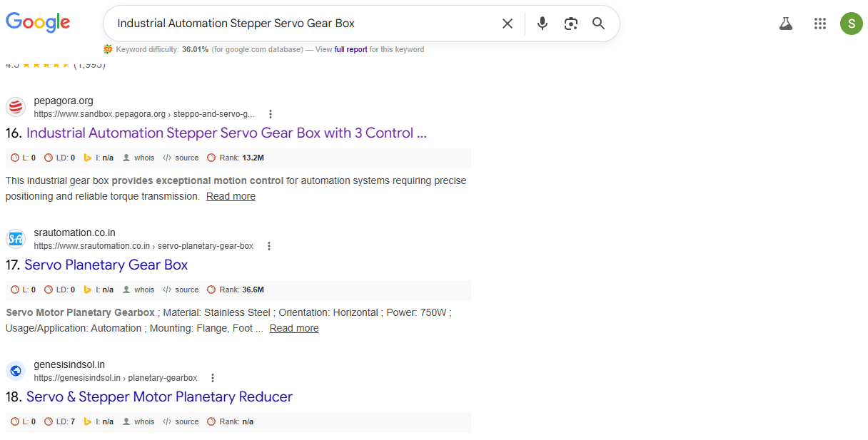Click the genesisindsol.in site name
The image size is (868, 440).
point(69,364)
